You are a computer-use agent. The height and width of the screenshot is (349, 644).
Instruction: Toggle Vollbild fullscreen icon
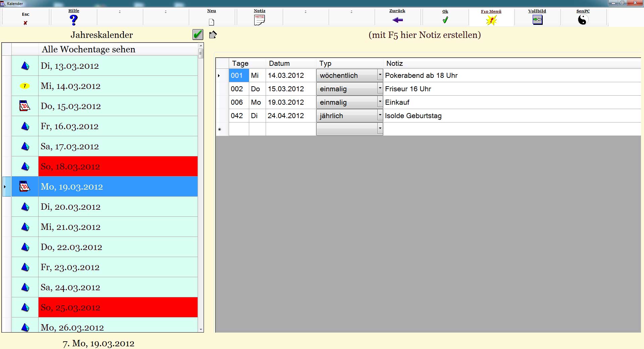point(537,20)
